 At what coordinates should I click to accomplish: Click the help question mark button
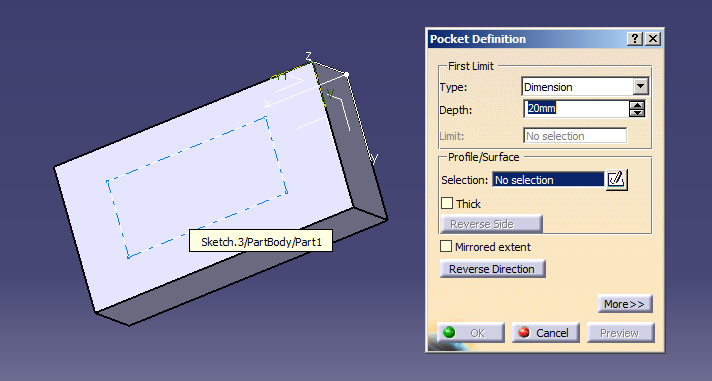pyautogui.click(x=635, y=39)
